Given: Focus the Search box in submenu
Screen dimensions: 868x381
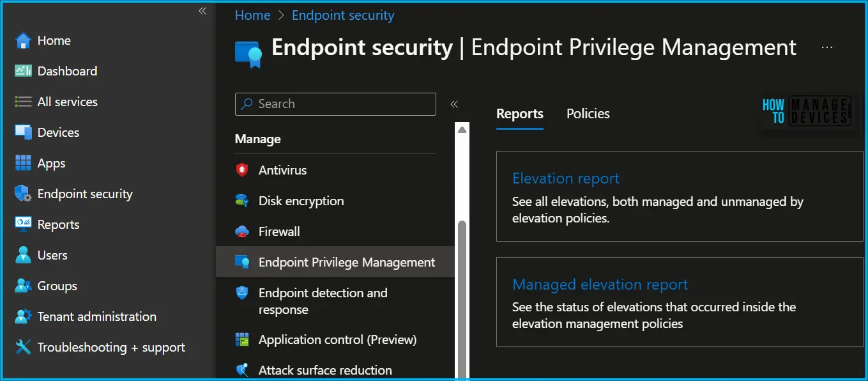Looking at the screenshot, I should click(x=335, y=104).
